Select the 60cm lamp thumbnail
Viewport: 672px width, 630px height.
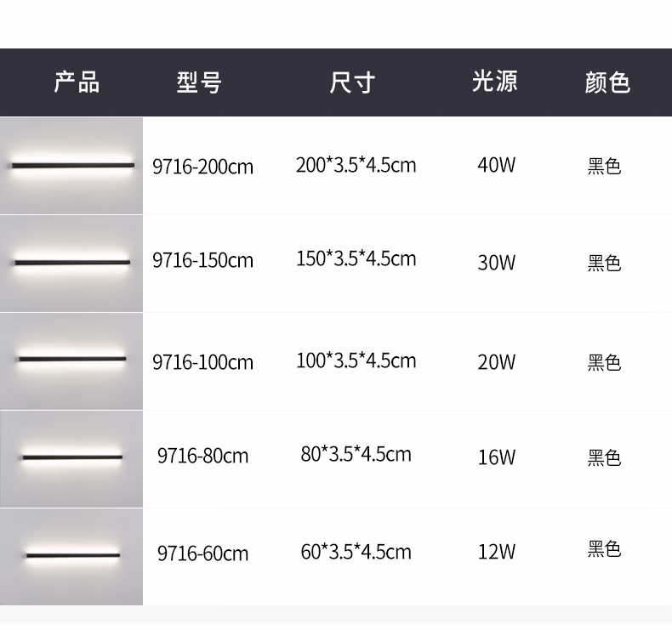click(71, 557)
